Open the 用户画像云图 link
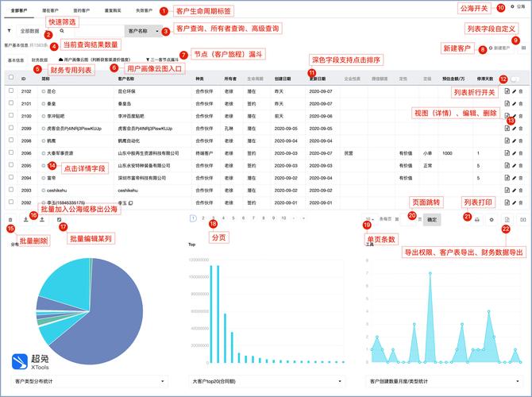 tap(94, 60)
